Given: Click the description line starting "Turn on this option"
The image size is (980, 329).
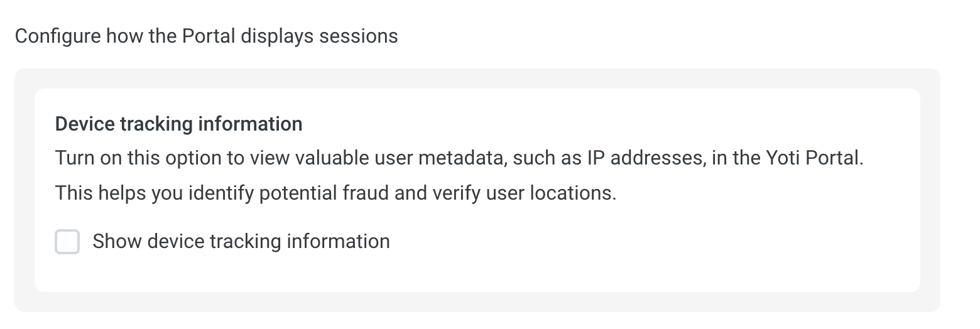Looking at the screenshot, I should tap(459, 158).
